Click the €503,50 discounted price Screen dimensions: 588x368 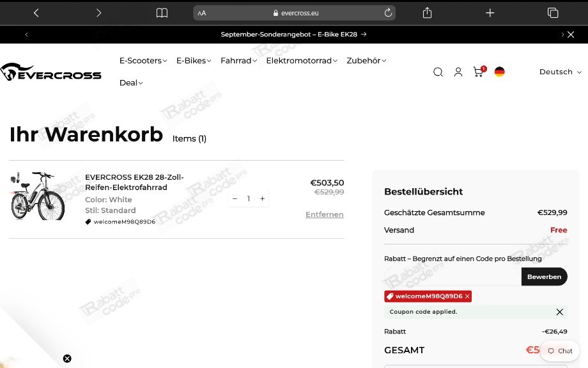(327, 183)
